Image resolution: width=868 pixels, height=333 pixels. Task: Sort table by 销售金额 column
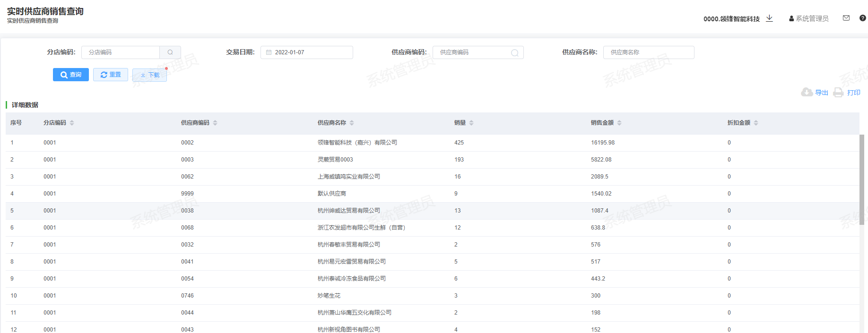[x=619, y=123]
